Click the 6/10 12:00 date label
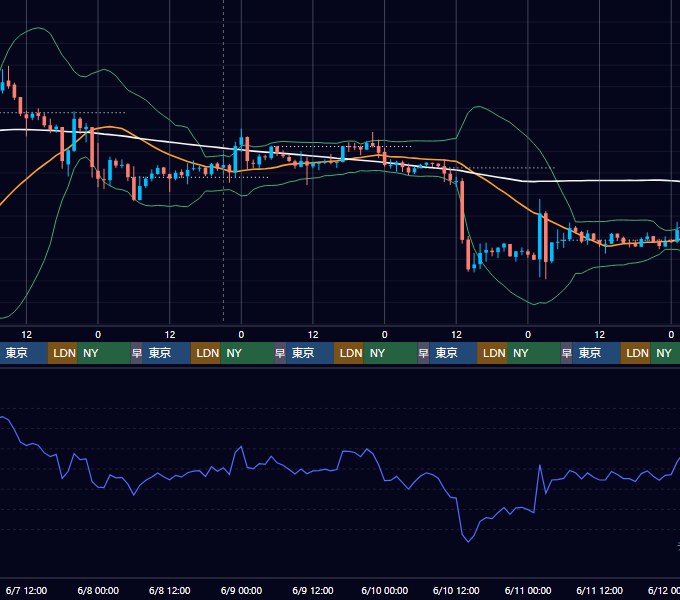680x600 pixels. 456,590
